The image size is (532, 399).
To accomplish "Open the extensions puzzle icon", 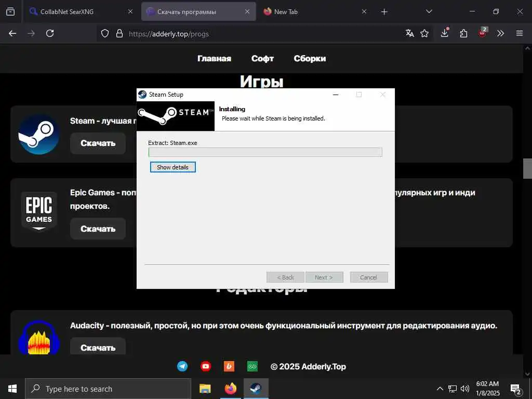I will point(463,33).
